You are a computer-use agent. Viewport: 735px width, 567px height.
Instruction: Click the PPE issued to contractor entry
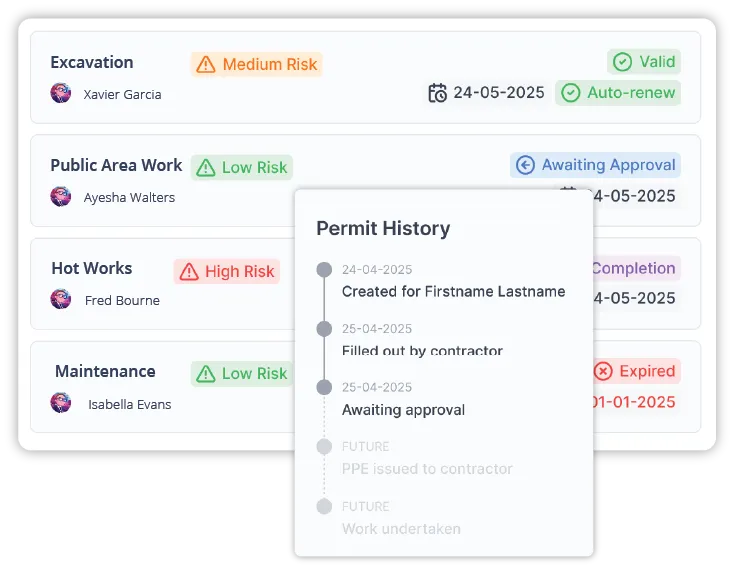click(x=428, y=469)
